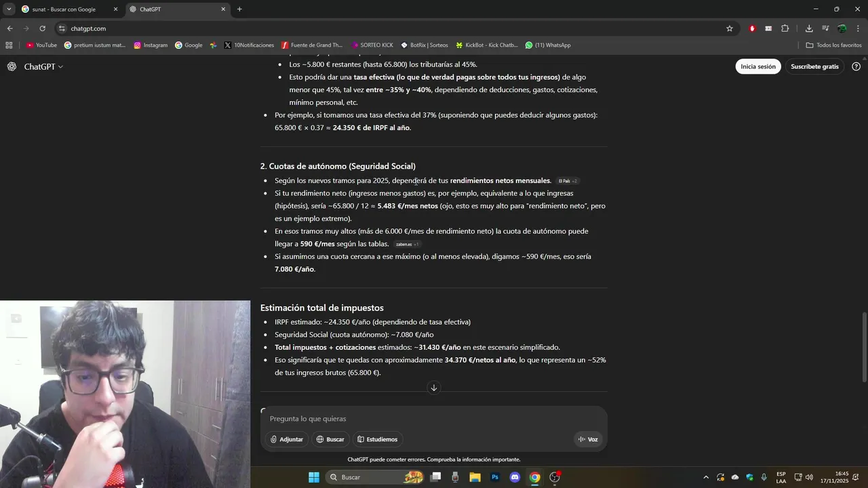This screenshot has width=868, height=488.
Task: Click the Adjuntar attach button
Action: coord(286,439)
